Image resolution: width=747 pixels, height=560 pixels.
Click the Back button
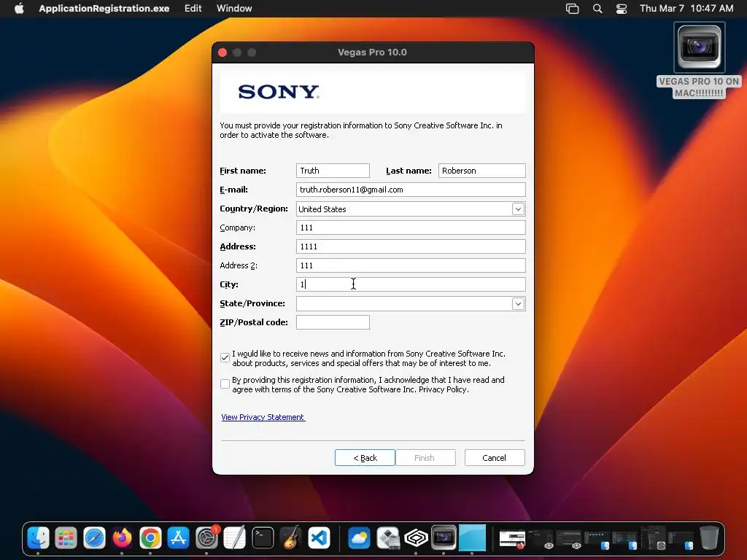[x=365, y=458]
